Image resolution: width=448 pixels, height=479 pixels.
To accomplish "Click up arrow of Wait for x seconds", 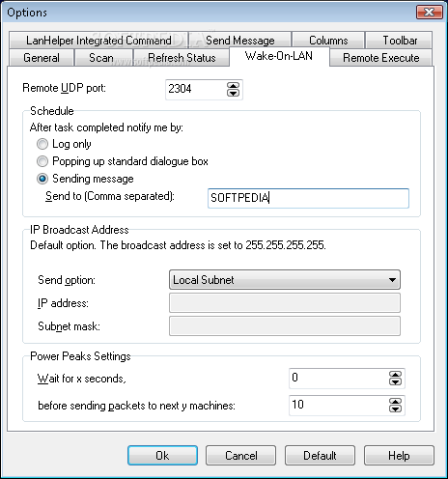I will pos(395,375).
